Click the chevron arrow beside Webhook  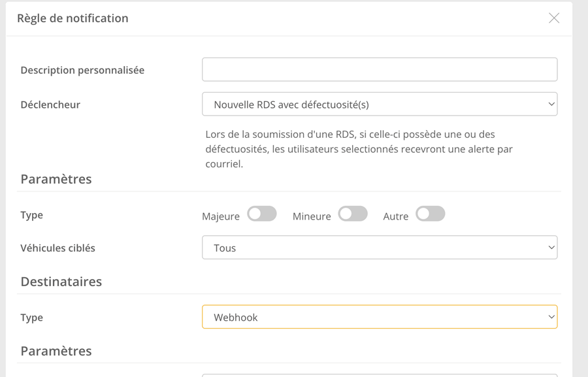tap(551, 318)
